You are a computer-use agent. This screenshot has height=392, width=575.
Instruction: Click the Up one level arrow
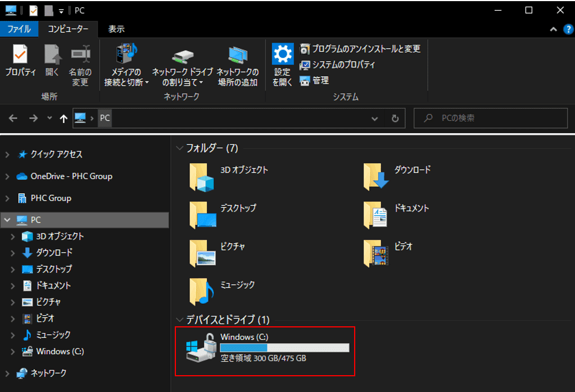coord(64,118)
